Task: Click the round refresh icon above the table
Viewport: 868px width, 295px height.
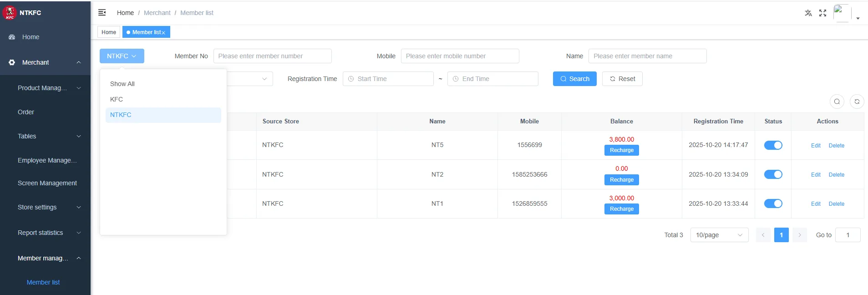Action: point(857,102)
